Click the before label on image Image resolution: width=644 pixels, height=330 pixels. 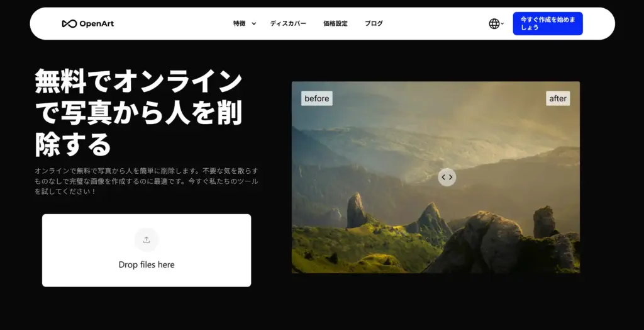point(317,98)
